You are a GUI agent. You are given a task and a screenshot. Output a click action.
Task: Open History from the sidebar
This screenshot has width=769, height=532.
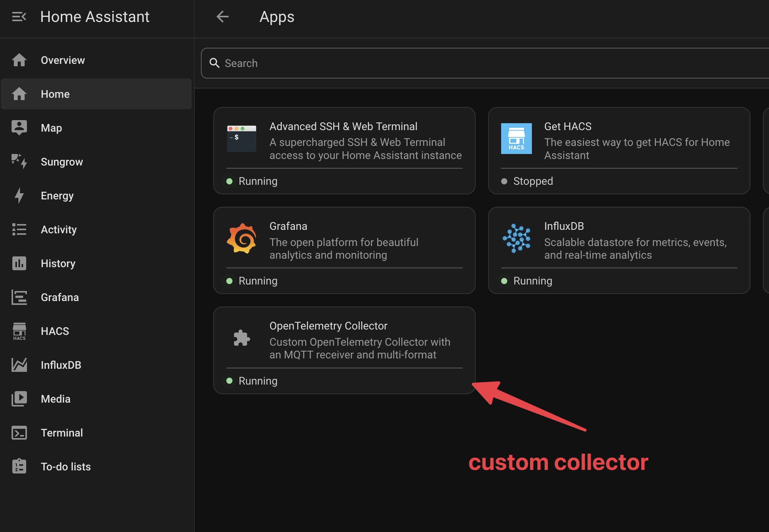pos(96,263)
